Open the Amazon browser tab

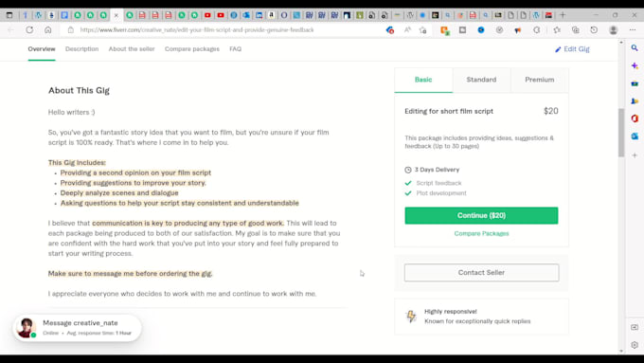click(272, 15)
